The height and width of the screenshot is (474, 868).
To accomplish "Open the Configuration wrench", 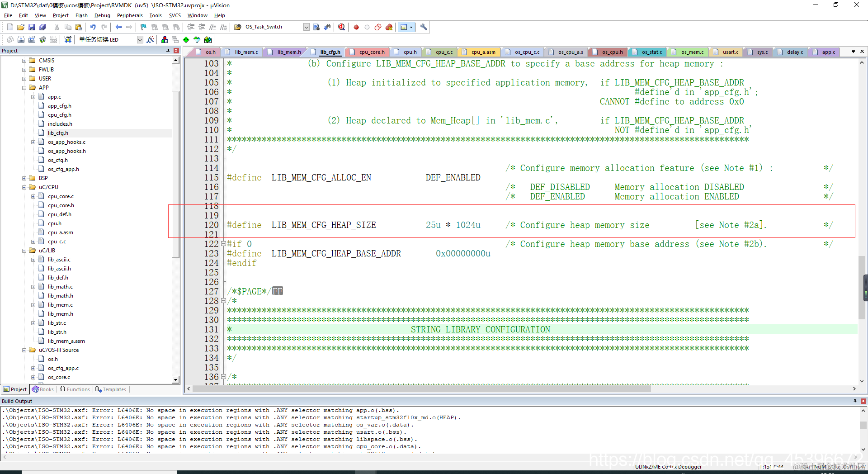I will 424,27.
